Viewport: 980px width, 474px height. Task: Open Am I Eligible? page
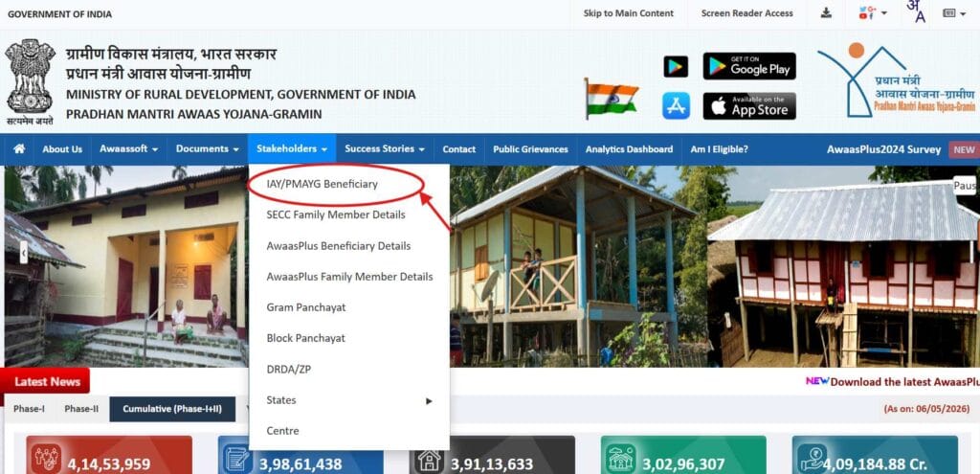pyautogui.click(x=720, y=149)
